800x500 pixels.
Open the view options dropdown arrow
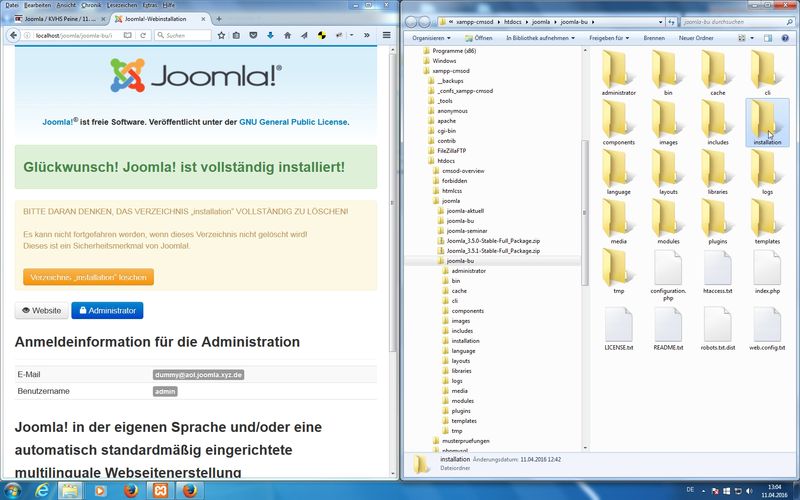752,38
